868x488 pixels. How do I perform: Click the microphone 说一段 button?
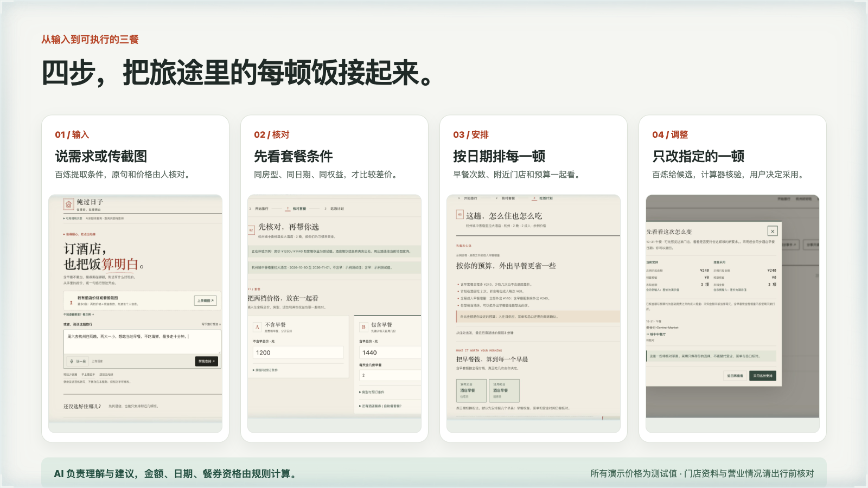click(78, 361)
